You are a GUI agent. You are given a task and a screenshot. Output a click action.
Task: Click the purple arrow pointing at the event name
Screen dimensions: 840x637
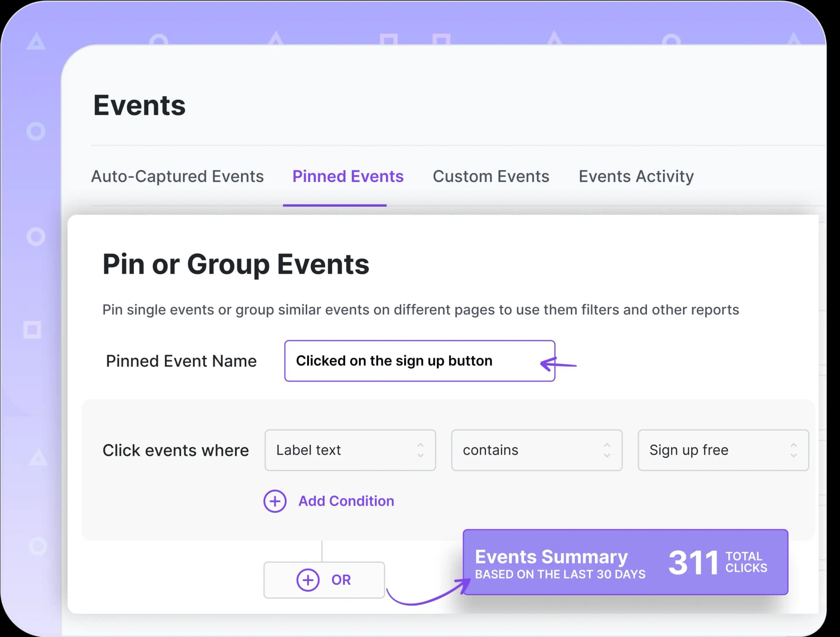click(559, 363)
